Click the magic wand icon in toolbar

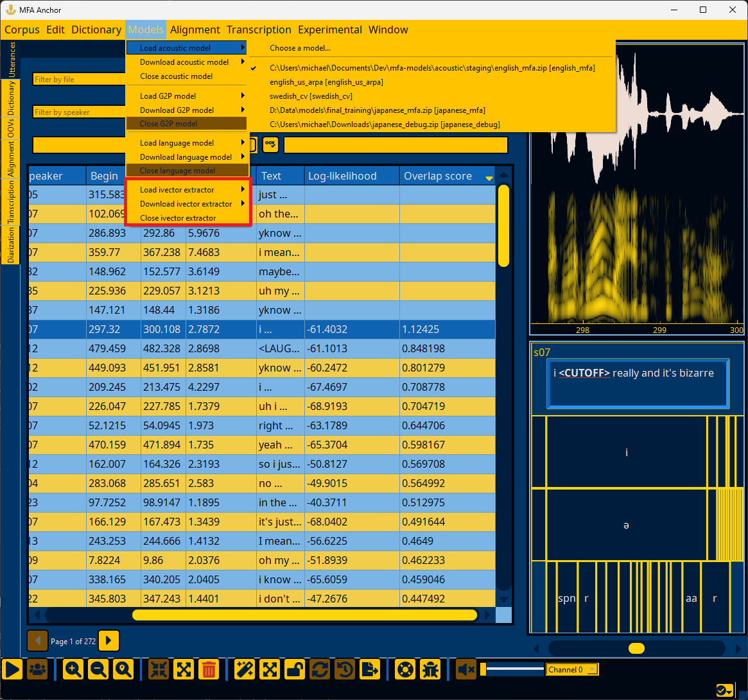[x=245, y=670]
